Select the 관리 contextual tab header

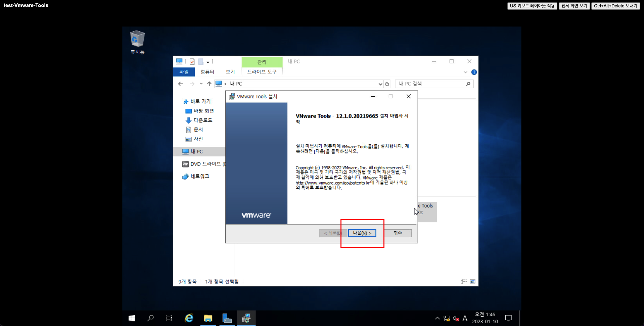tap(262, 62)
